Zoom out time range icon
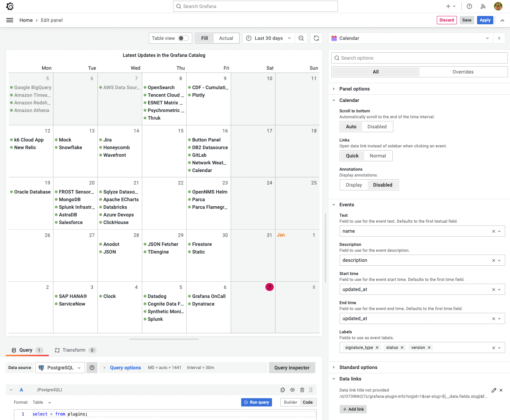510x420 pixels. point(301,38)
